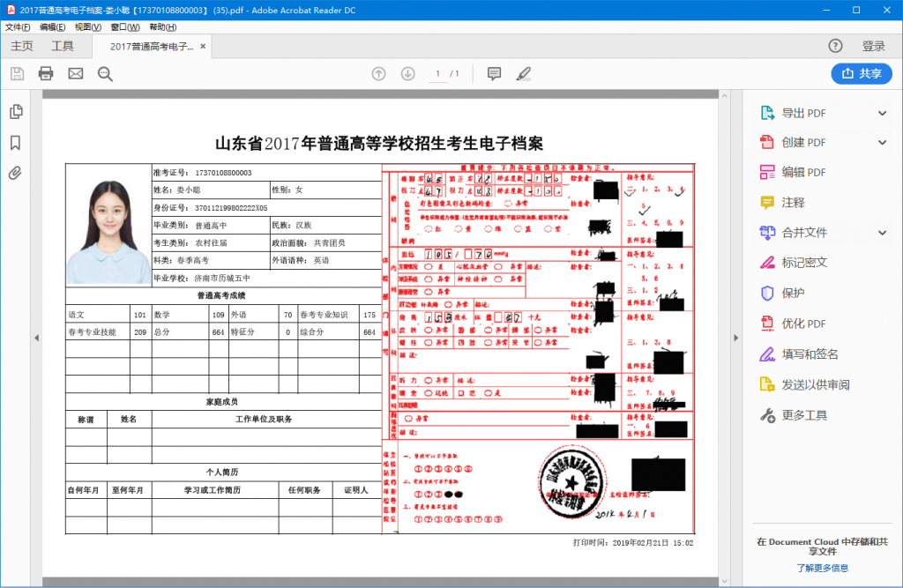
Task: Open the 窗口(W) menu
Action: click(125, 27)
